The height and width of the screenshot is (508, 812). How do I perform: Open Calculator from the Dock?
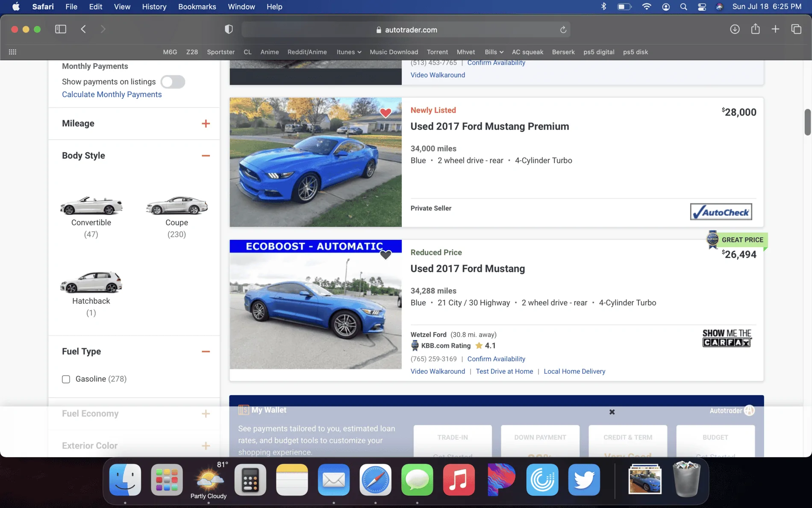250,480
